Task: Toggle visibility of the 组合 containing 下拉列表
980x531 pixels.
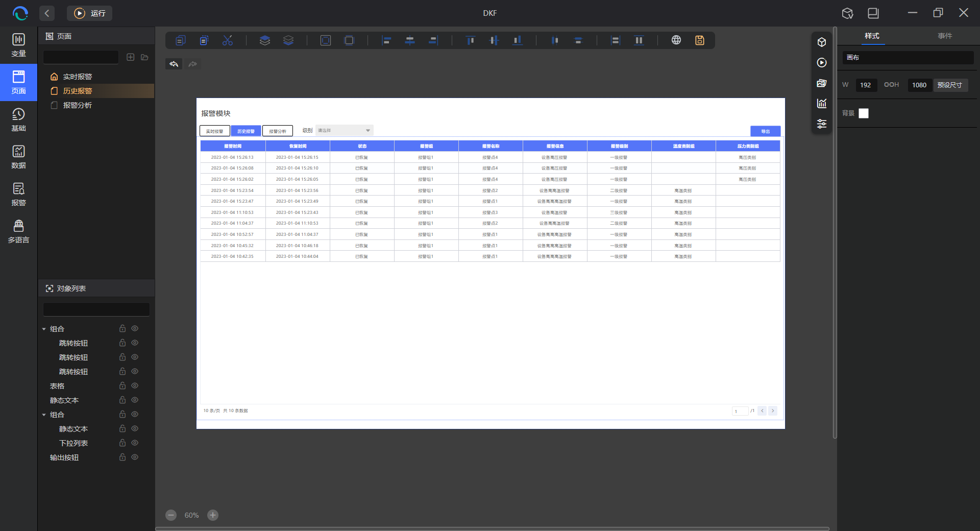Action: pyautogui.click(x=135, y=414)
